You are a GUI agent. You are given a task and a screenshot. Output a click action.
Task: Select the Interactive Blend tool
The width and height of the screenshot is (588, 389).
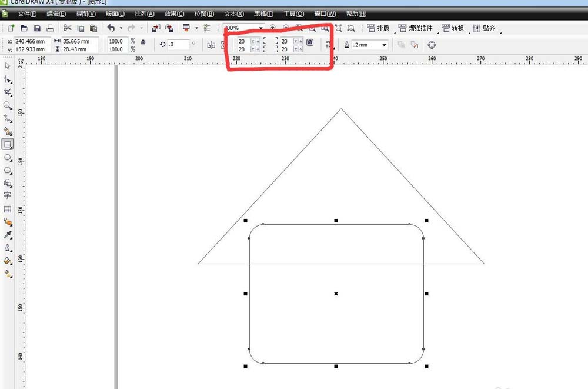(8, 222)
